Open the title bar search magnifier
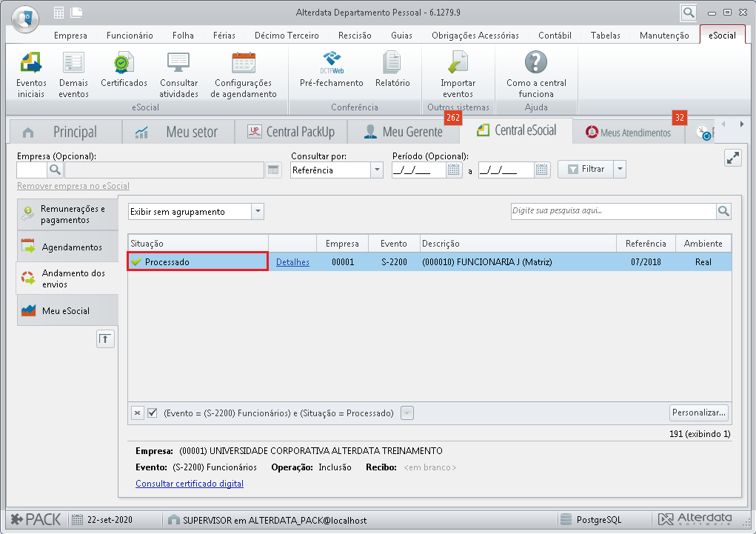The image size is (756, 534). tap(689, 13)
